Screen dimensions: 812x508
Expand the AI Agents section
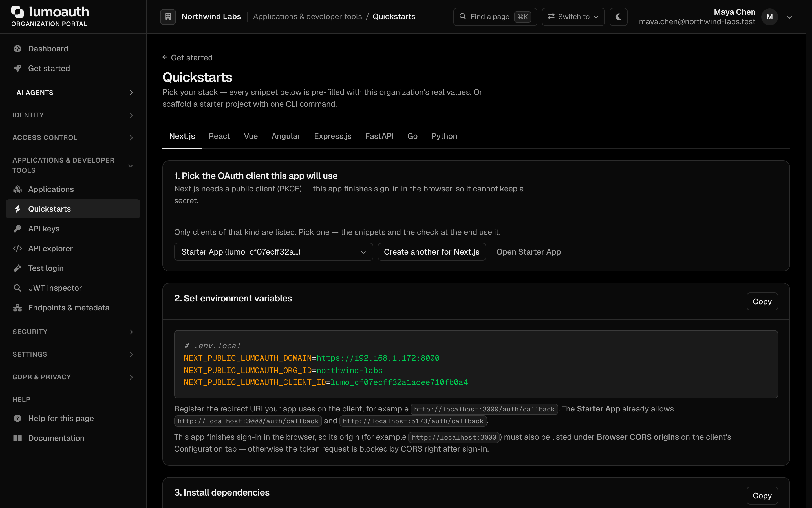click(73, 92)
